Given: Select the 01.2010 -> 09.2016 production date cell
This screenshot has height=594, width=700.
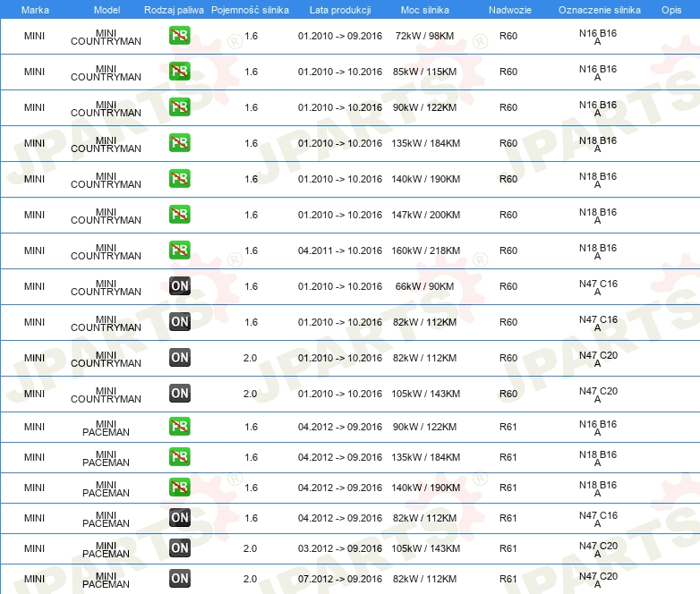Looking at the screenshot, I should click(x=340, y=36).
